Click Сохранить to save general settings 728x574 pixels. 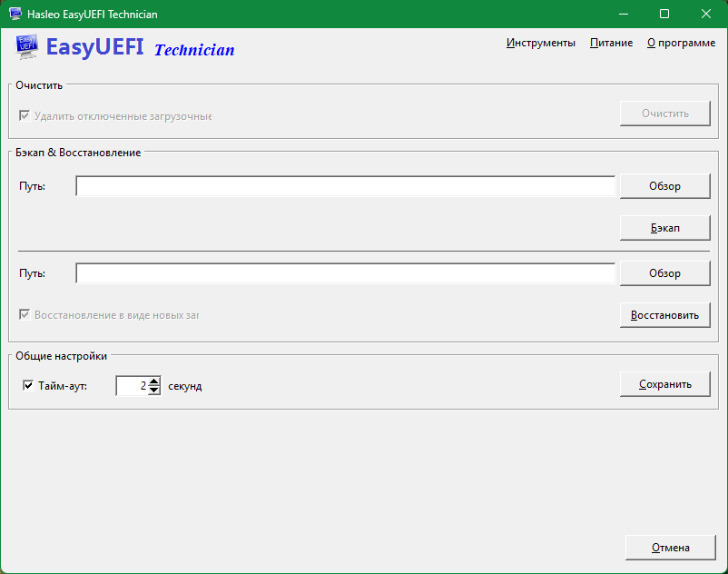(664, 384)
